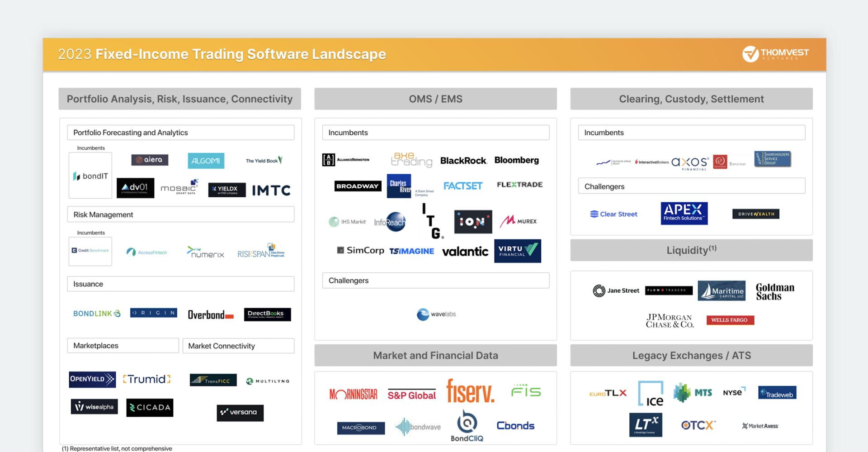Screen dimensions: 868x452
Task: Click the mosaic smart data logo
Action: [179, 187]
